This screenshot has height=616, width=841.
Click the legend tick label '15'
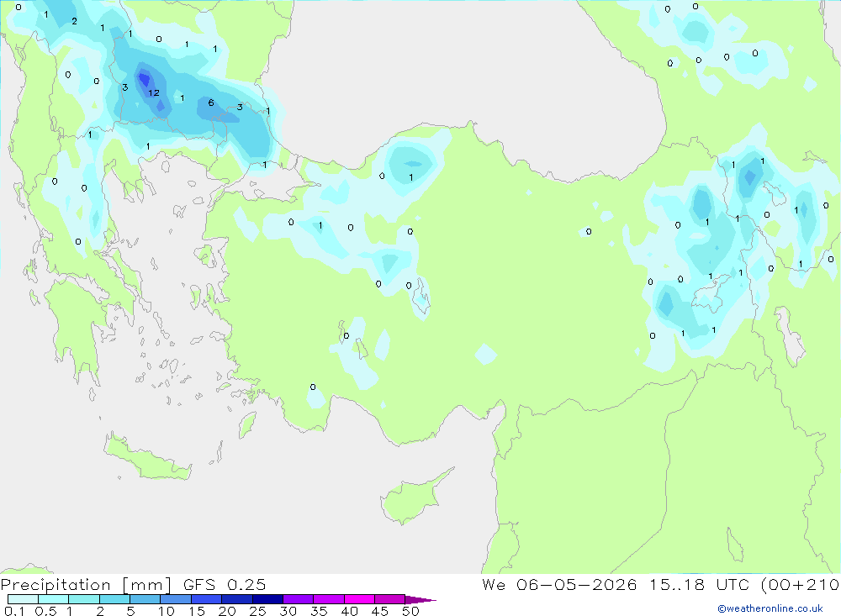pyautogui.click(x=197, y=611)
